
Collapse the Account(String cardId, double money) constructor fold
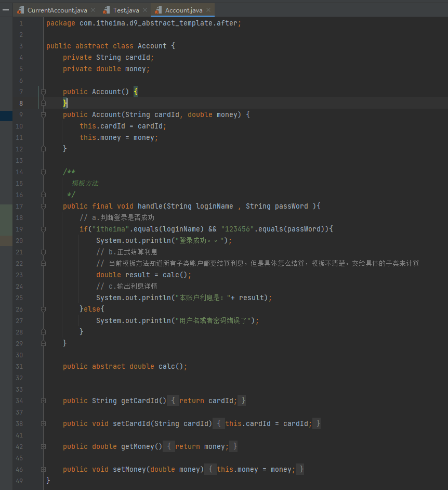43,114
